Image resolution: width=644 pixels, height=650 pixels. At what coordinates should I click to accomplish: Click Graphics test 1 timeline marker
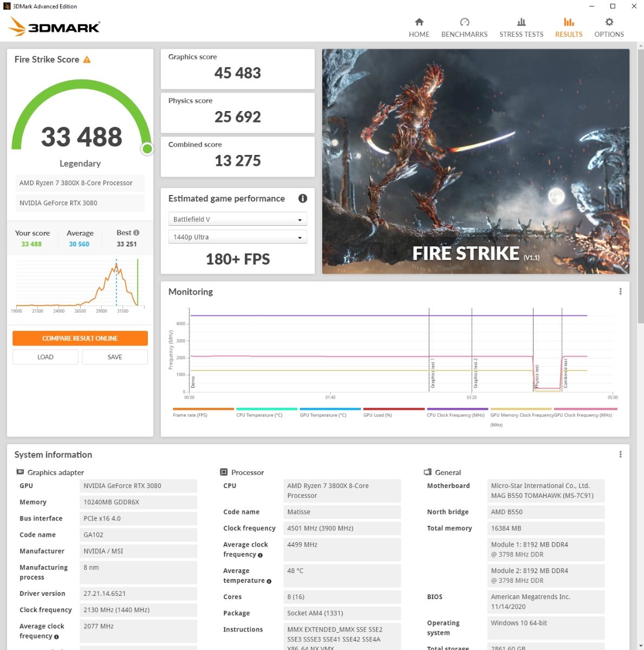432,374
